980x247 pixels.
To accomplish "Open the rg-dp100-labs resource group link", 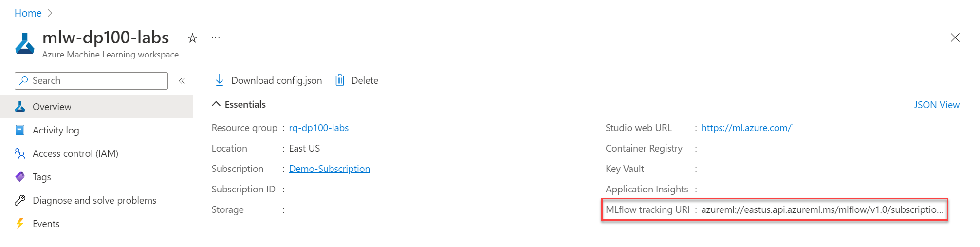I will [319, 128].
